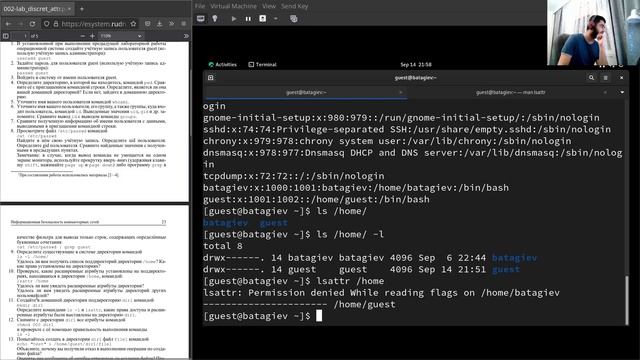This screenshot has height=360, width=640.
Task: Click the browser address bar URL
Action: [93, 24]
